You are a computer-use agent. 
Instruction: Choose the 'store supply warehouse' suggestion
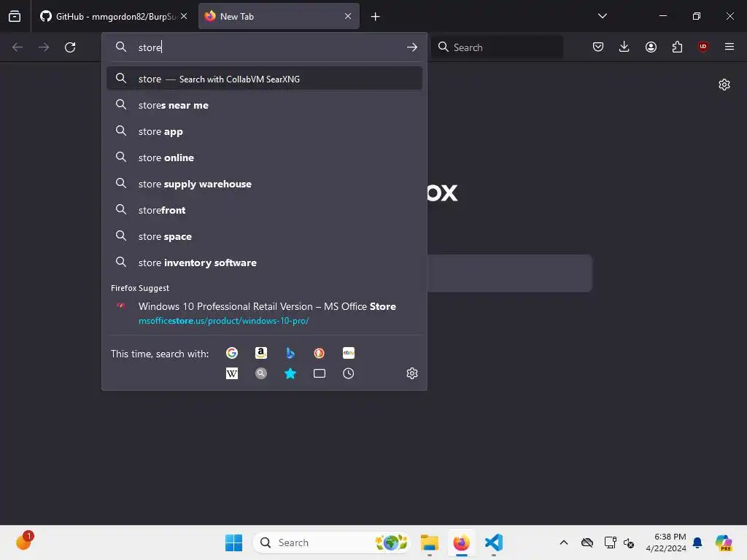tap(264, 184)
